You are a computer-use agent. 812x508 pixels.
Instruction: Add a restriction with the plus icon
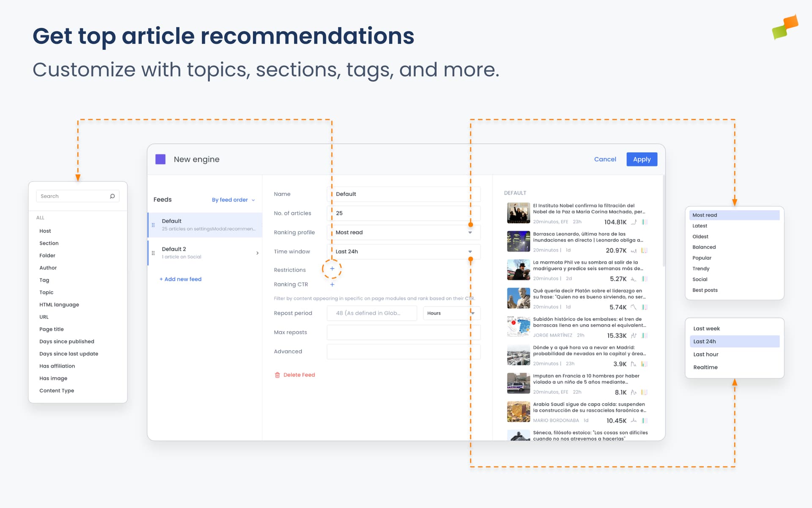(x=332, y=269)
